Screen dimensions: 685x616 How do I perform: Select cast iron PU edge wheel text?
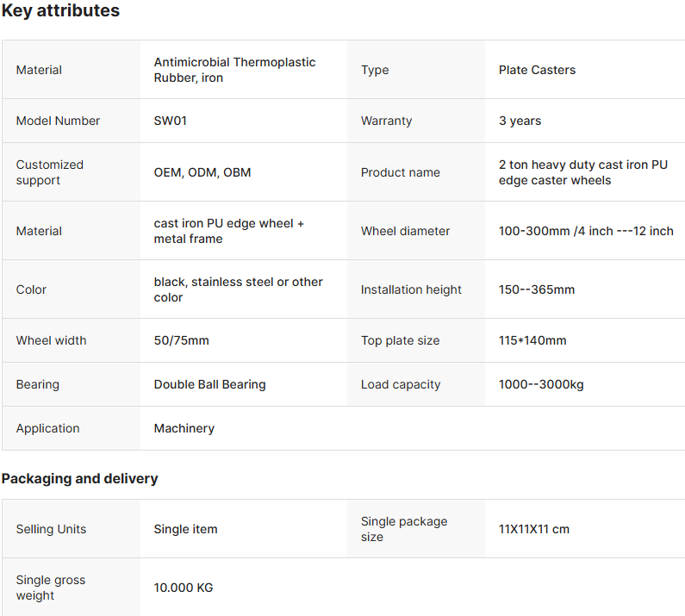click(229, 231)
